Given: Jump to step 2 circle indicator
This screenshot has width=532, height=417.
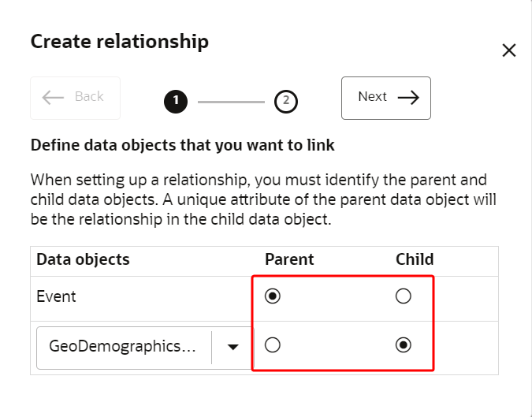Looking at the screenshot, I should pyautogui.click(x=285, y=101).
